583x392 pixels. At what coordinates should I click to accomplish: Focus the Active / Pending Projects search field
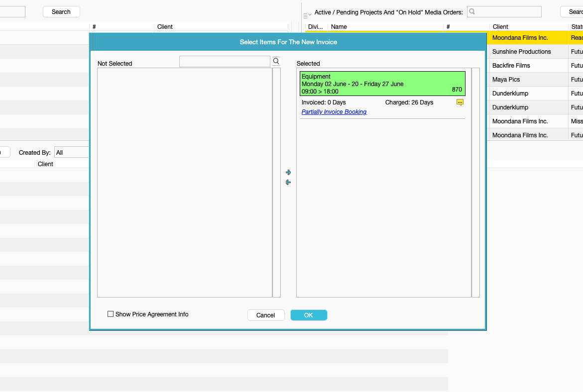[x=504, y=12]
